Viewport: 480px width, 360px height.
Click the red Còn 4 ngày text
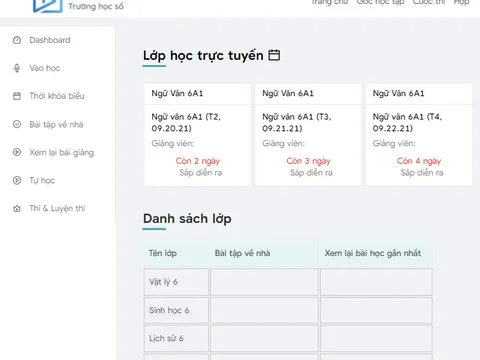point(419,161)
